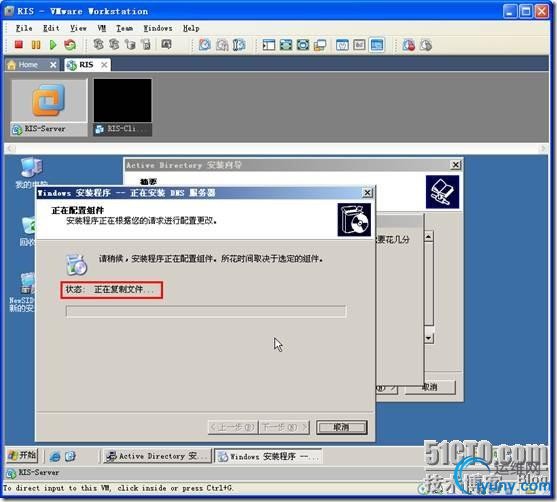557x502 pixels.
Task: Click the record with red dot toolbar icon
Action: pos(409,45)
